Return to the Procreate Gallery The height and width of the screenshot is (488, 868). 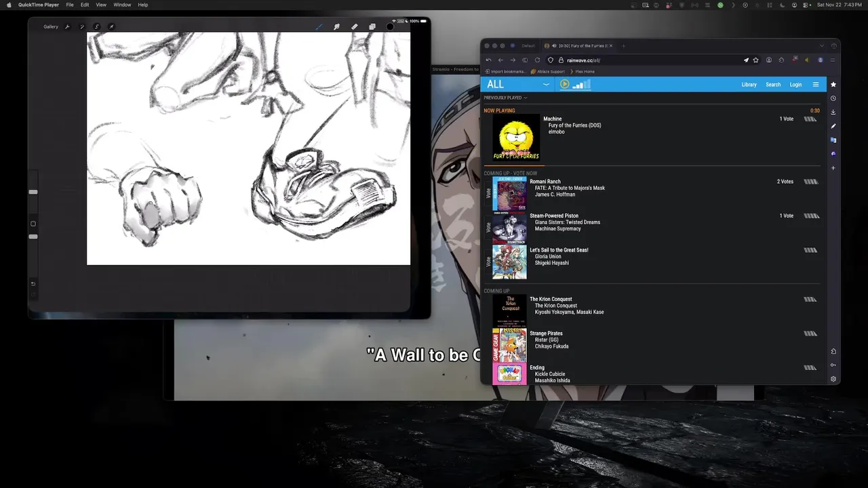pos(51,27)
